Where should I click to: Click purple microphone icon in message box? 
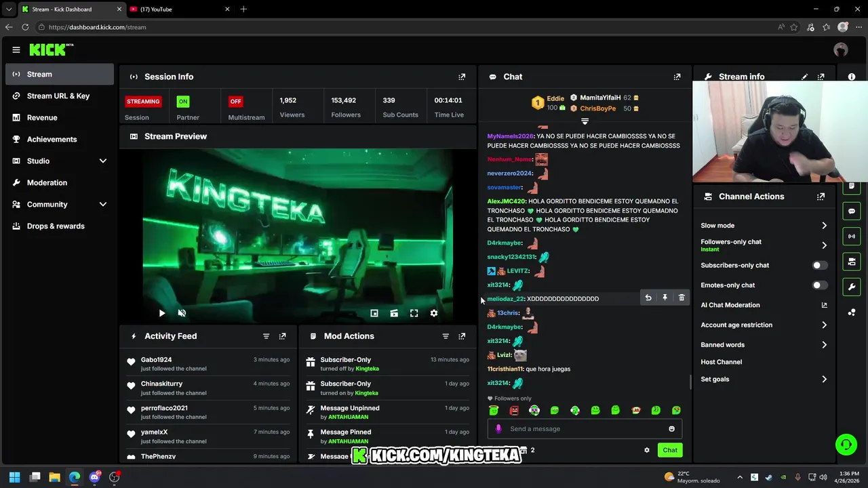click(x=498, y=428)
